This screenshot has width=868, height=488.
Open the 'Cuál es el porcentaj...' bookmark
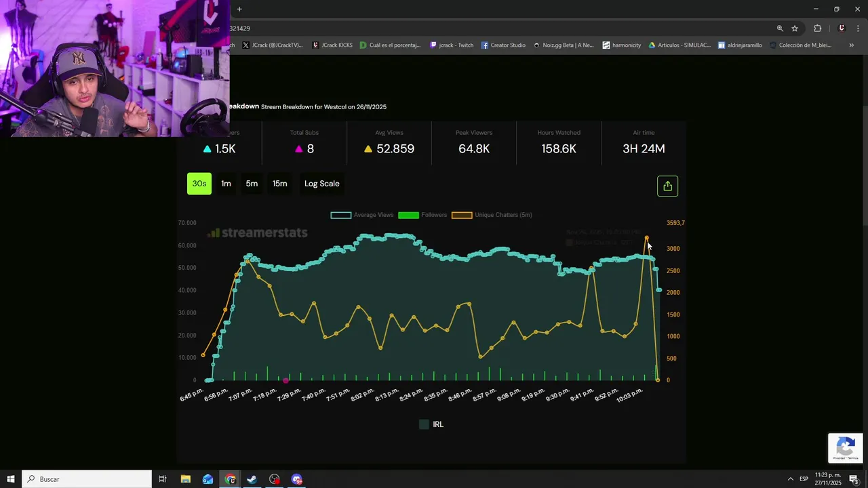[x=390, y=45]
